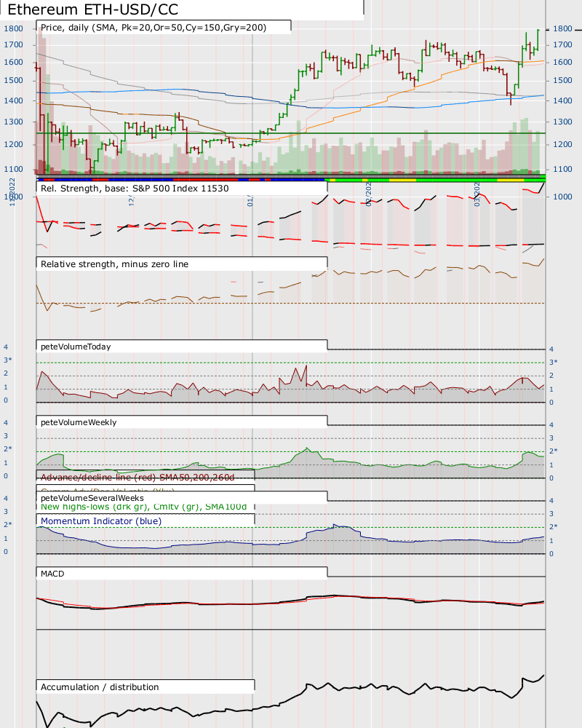The image size is (582, 728).
Task: Click 1100 on the right price axis
Action: point(562,170)
